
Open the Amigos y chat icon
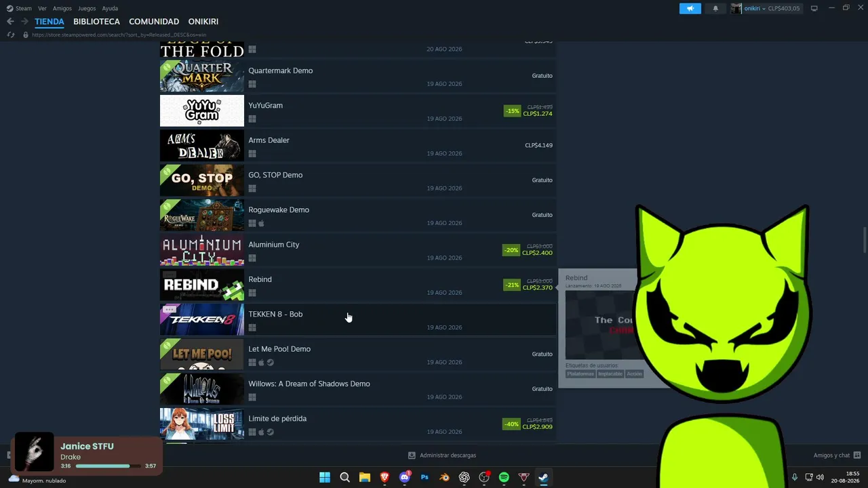pyautogui.click(x=857, y=455)
